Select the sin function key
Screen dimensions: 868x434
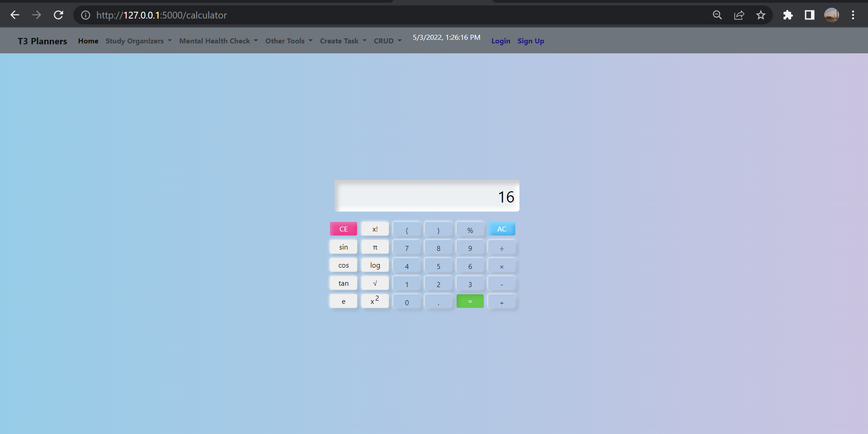(343, 247)
